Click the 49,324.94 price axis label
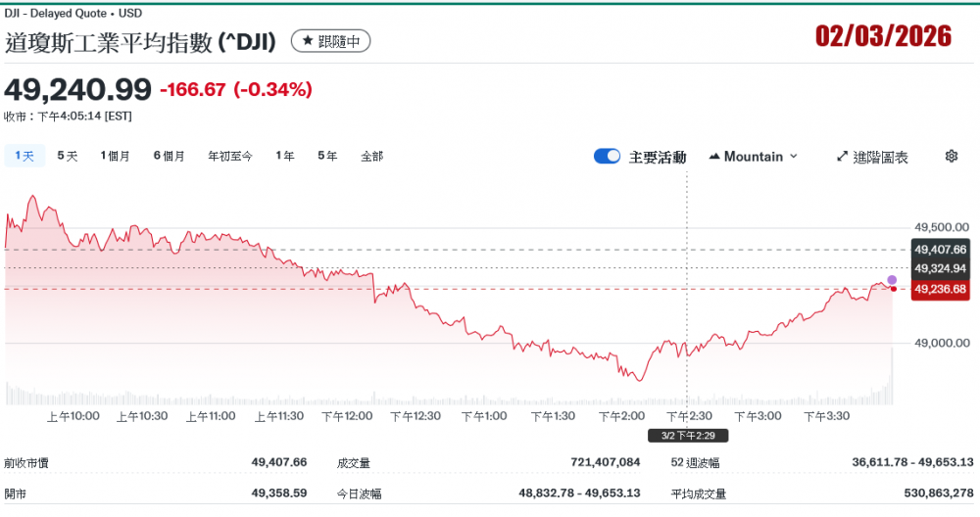The image size is (980, 517). (941, 268)
